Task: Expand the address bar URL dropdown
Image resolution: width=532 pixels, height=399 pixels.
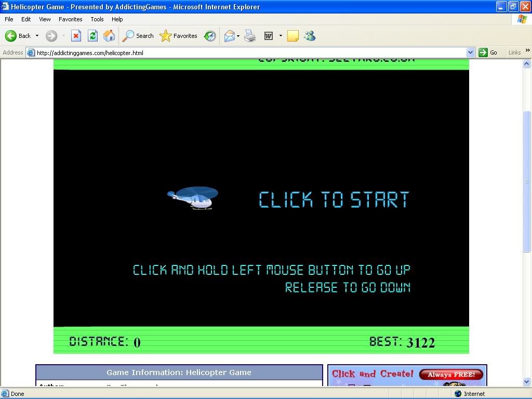Action: (470, 52)
